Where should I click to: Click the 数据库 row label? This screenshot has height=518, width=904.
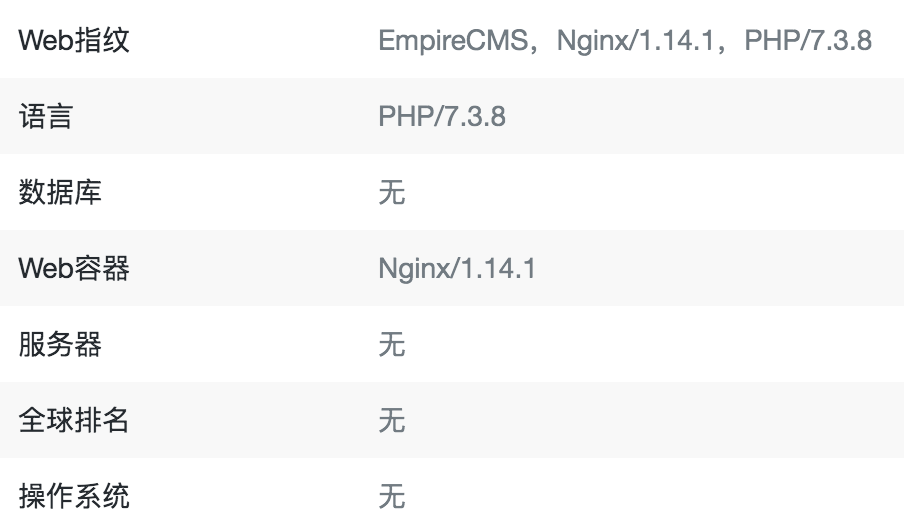(60, 193)
